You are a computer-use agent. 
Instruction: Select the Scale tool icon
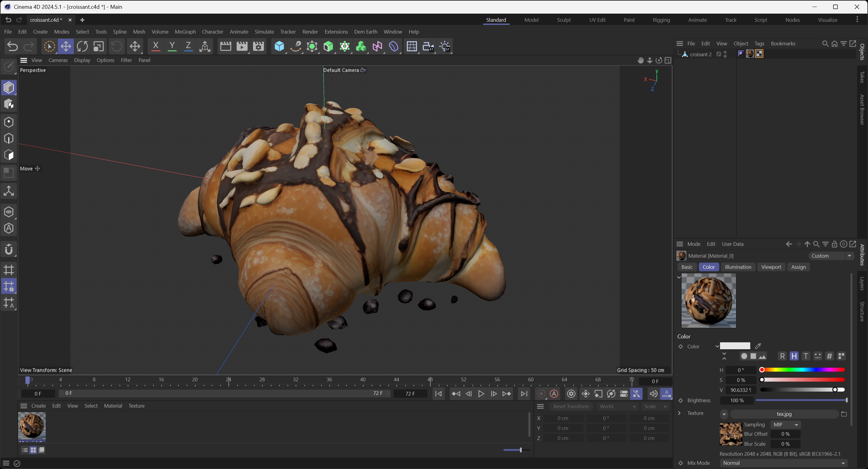98,47
